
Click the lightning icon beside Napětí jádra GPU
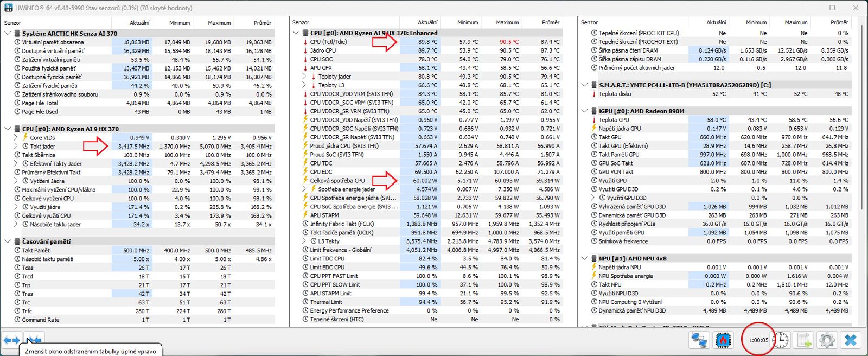pyautogui.click(x=593, y=129)
